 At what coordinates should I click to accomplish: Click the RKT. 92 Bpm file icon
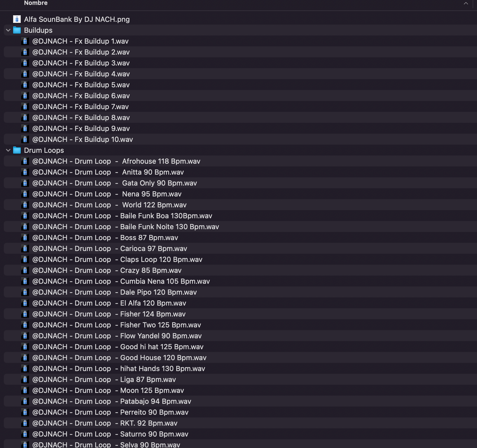pyautogui.click(x=25, y=423)
